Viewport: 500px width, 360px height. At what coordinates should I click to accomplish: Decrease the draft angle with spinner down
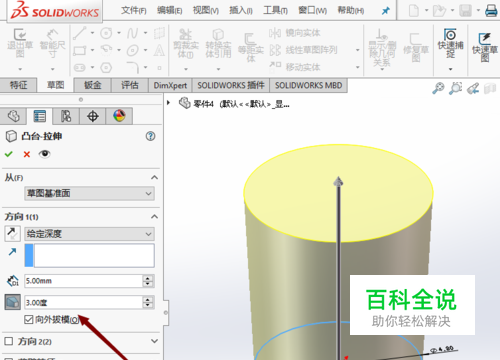148,306
